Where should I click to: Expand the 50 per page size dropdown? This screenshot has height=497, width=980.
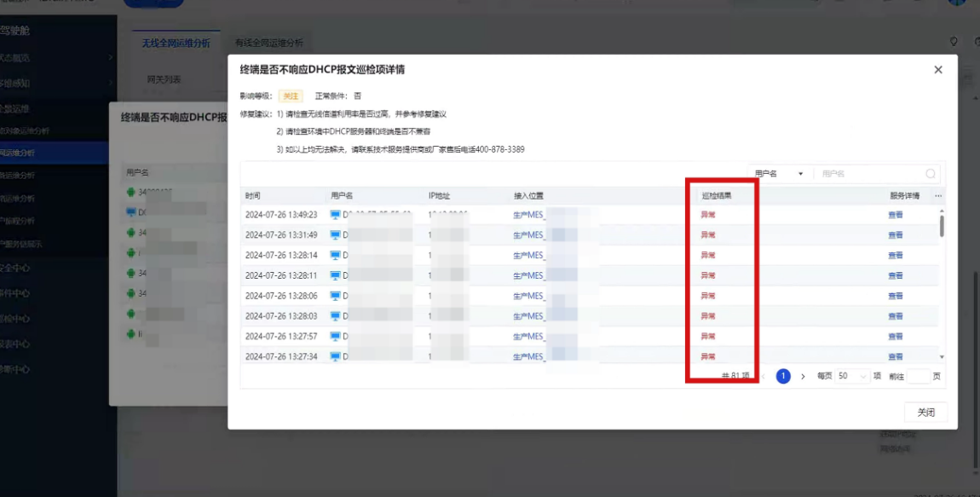click(x=851, y=377)
